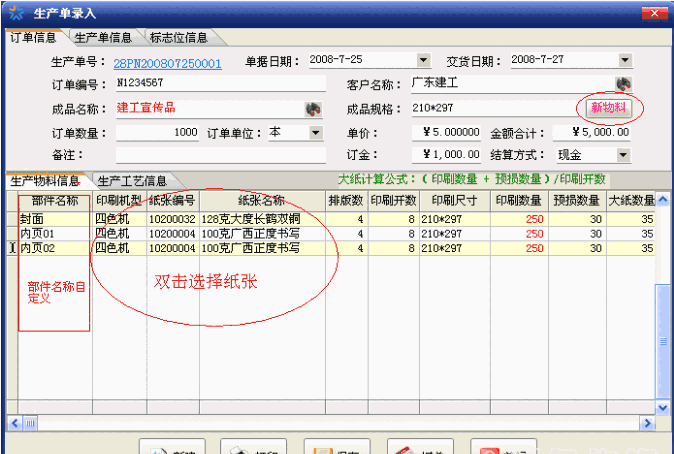Click the vertical scrollbar thumb of the grid
This screenshot has height=454, width=674.
tap(663, 341)
